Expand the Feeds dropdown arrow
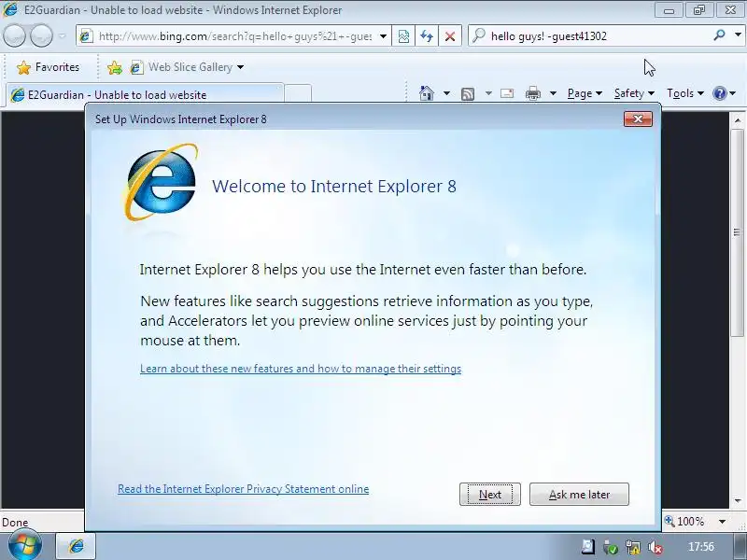The width and height of the screenshot is (747, 560). click(x=488, y=93)
